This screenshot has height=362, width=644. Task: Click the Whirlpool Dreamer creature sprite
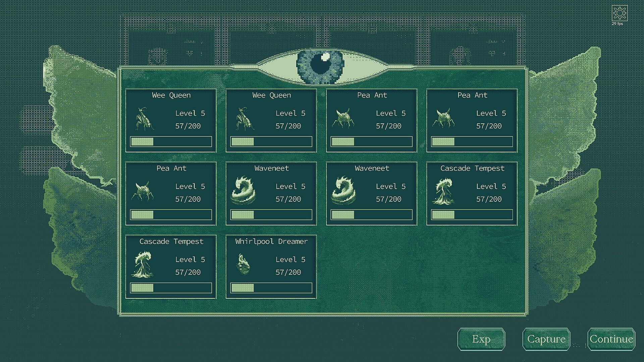(243, 264)
